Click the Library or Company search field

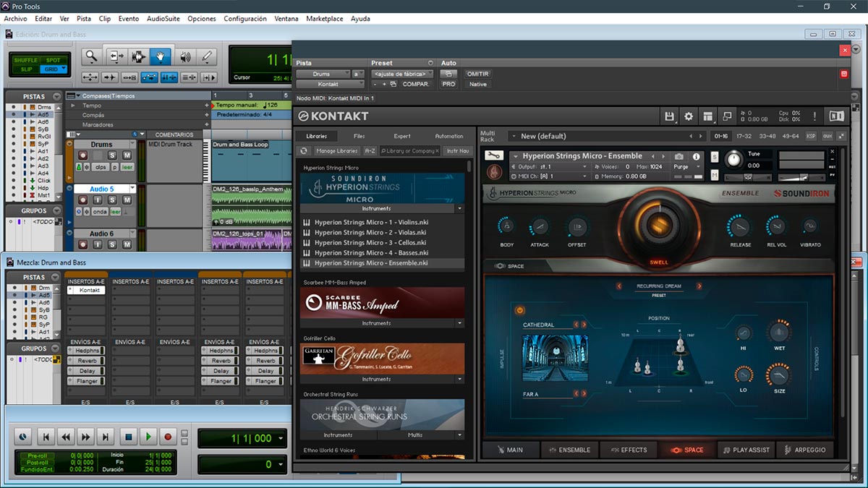[409, 150]
